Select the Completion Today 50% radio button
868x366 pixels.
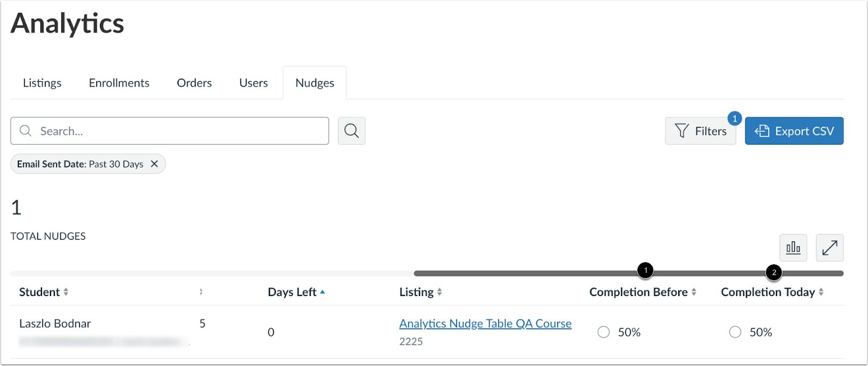(x=735, y=332)
